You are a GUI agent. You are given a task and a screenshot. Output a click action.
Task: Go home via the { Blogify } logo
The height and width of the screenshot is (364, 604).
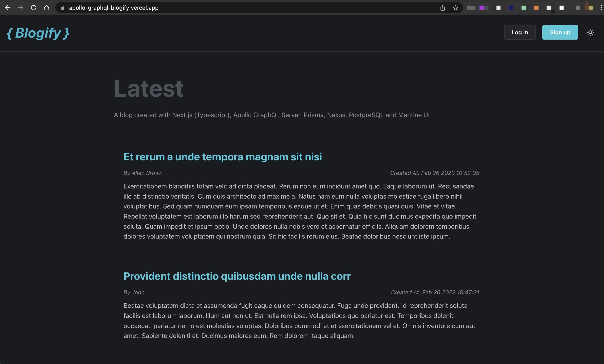[38, 33]
